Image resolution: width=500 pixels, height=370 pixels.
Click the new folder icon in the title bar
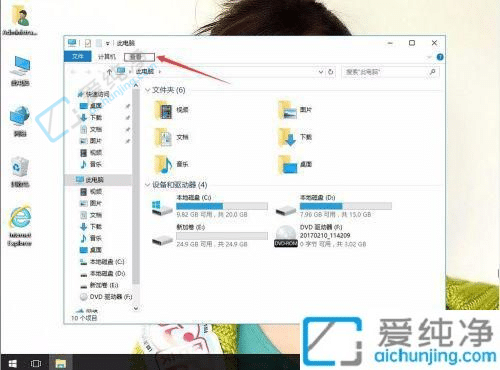[x=99, y=43]
